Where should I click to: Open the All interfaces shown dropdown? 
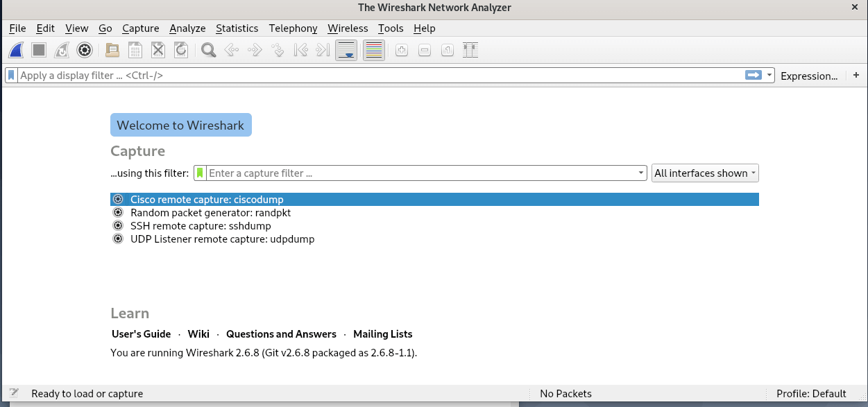705,173
